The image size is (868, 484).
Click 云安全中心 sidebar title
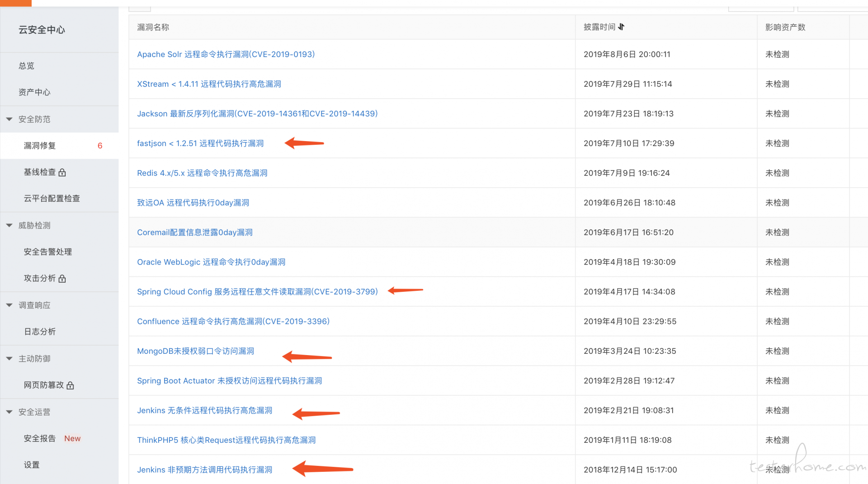(42, 30)
